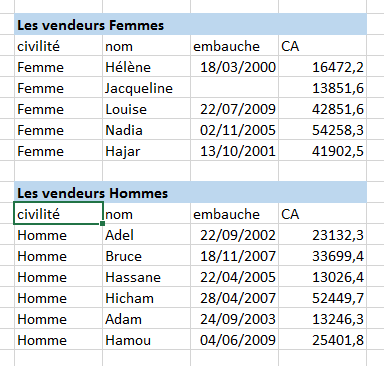Click the Femme cell in Nadia's row
The width and height of the screenshot is (384, 366).
pos(58,129)
